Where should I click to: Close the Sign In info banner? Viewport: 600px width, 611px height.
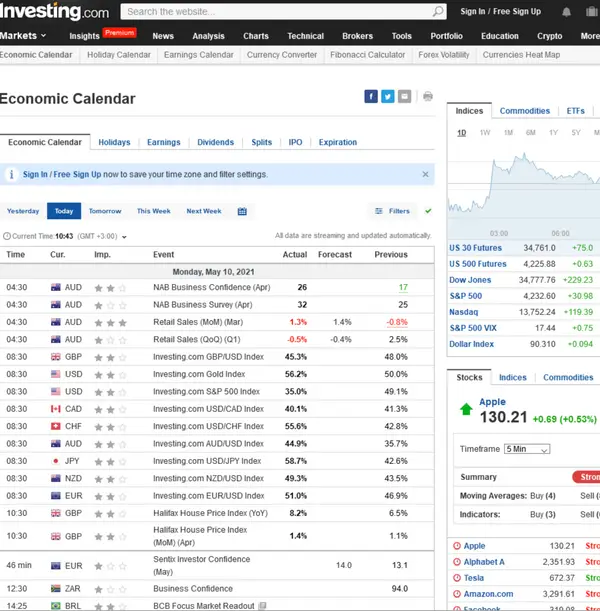tap(425, 174)
